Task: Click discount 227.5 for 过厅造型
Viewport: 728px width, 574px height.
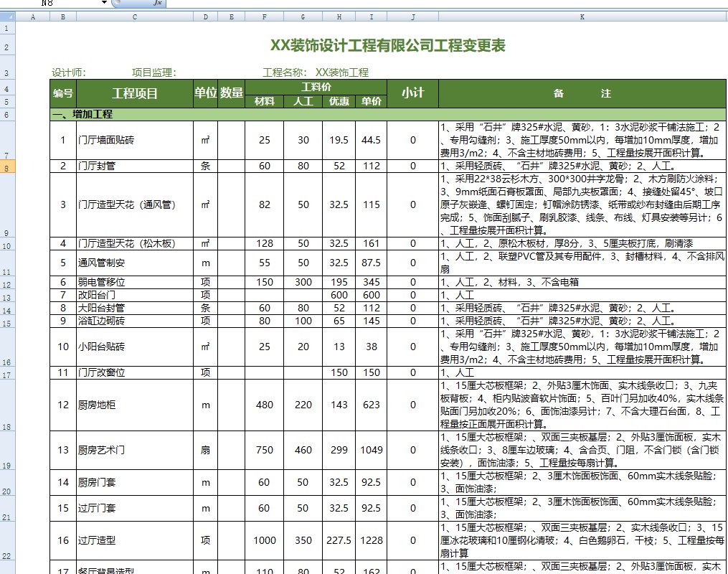Action: click(x=339, y=540)
